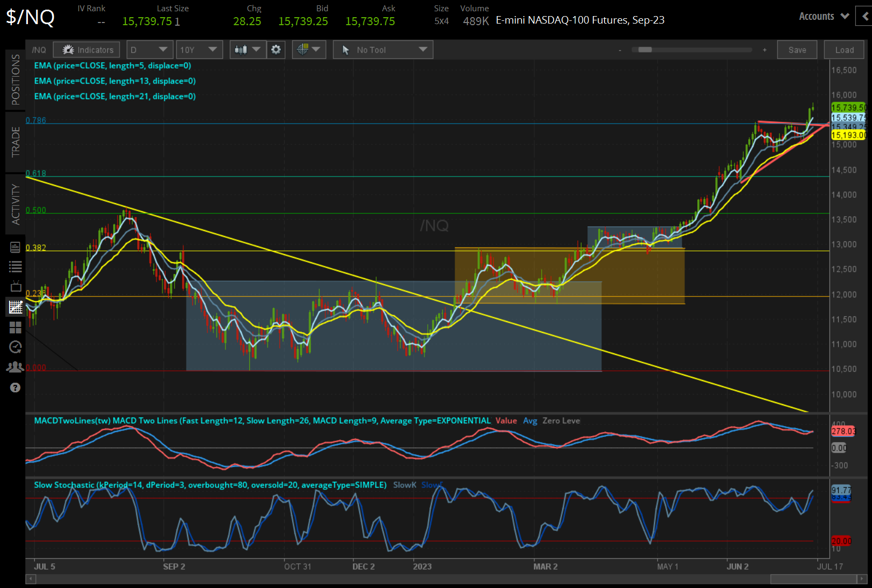Click the social/sharing people icon
Viewport: 872px width, 588px height.
15,367
